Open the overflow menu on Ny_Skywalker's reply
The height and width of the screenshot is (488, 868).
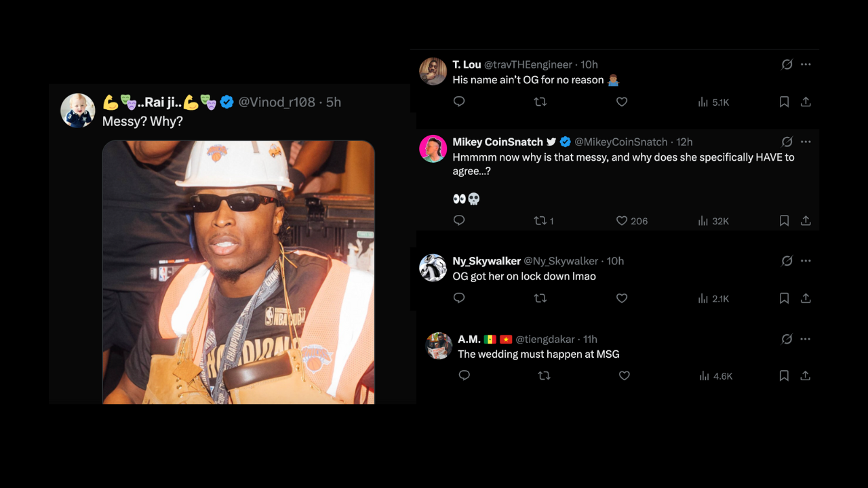coord(806,260)
